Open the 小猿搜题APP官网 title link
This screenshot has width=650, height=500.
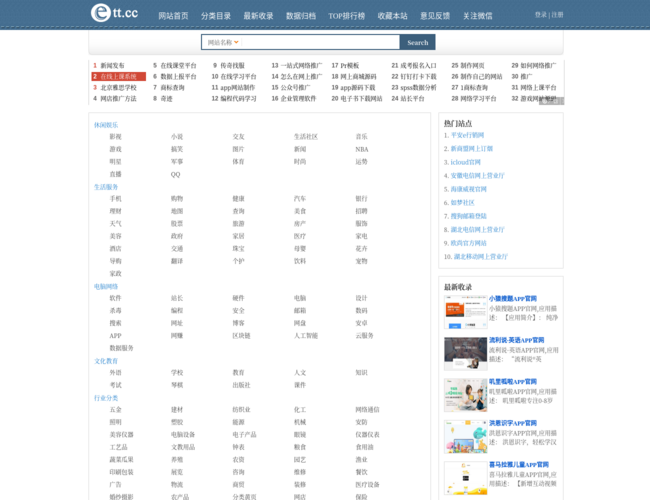513,299
